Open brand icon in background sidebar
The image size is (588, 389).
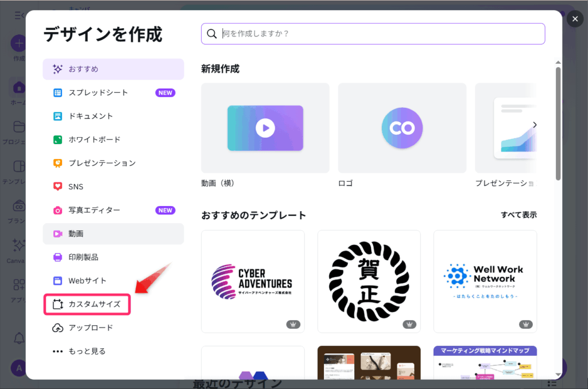click(19, 206)
